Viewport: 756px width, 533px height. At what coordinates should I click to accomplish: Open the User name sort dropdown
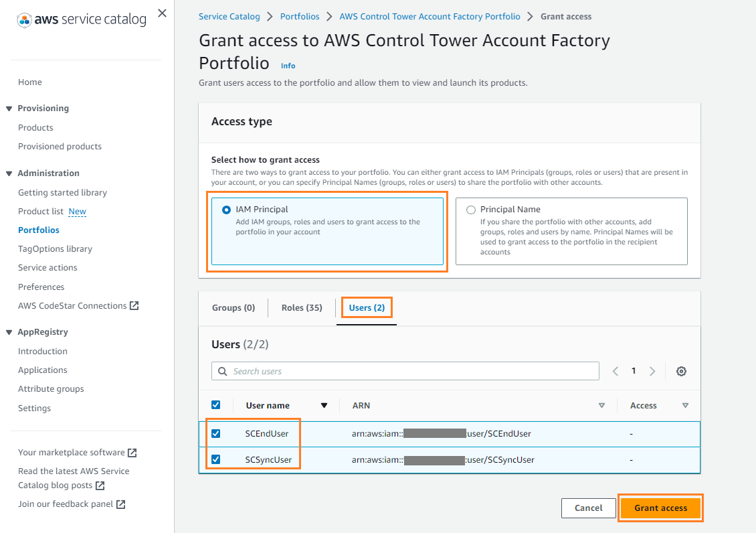[324, 405]
